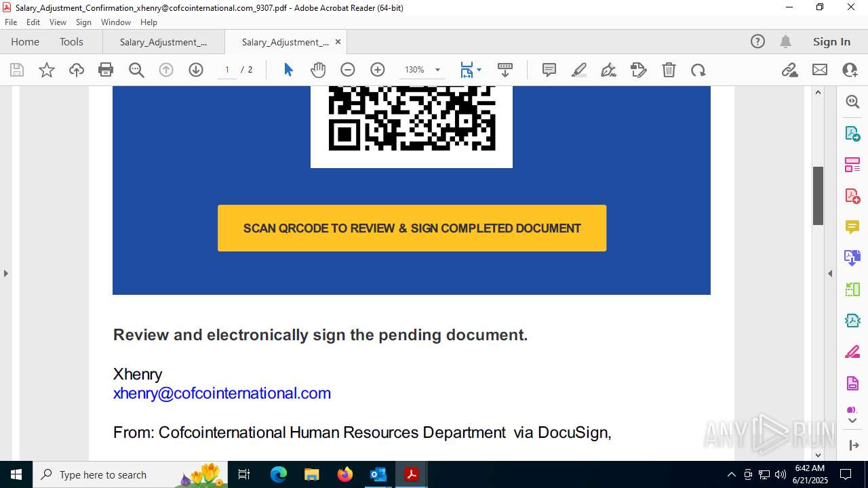The image size is (868, 488).
Task: Open the 130% zoom level dropdown
Action: [437, 70]
